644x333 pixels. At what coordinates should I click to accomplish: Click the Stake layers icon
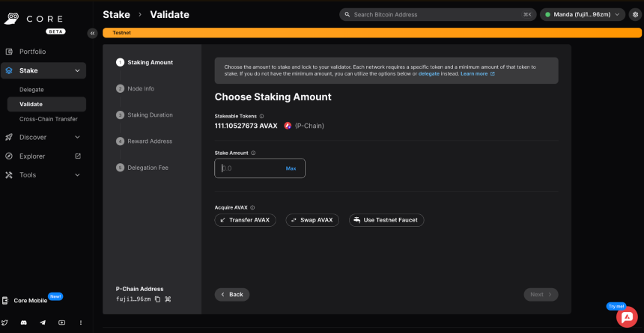pos(9,70)
